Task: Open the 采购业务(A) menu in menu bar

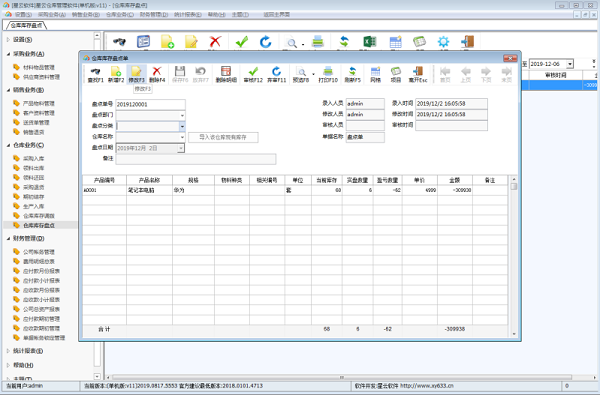Action: [52, 15]
